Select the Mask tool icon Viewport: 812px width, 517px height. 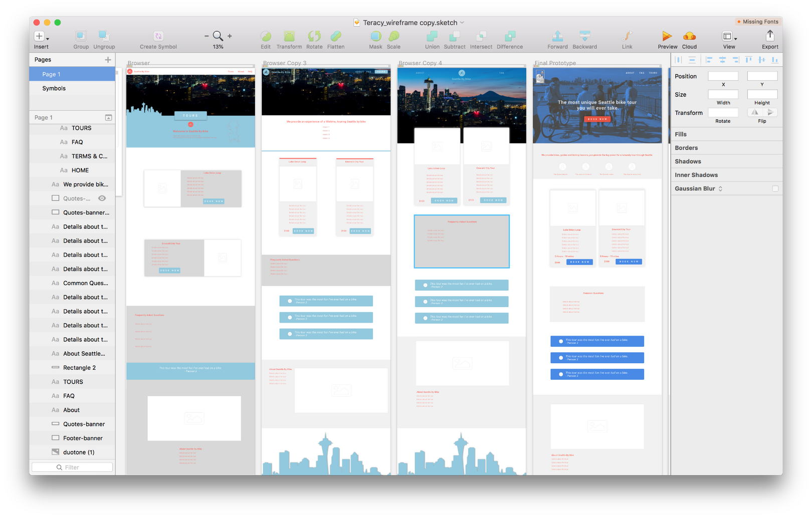coord(375,36)
